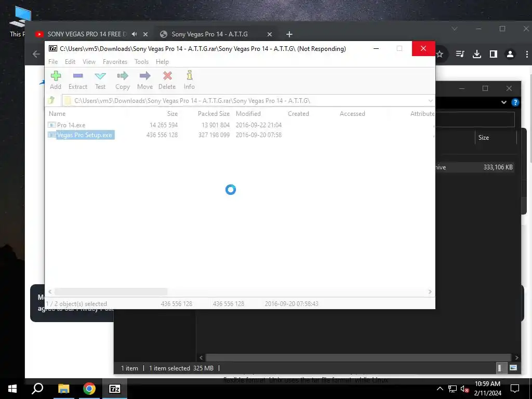Open Google Chrome from the taskbar
The width and height of the screenshot is (532, 399).
(x=89, y=389)
